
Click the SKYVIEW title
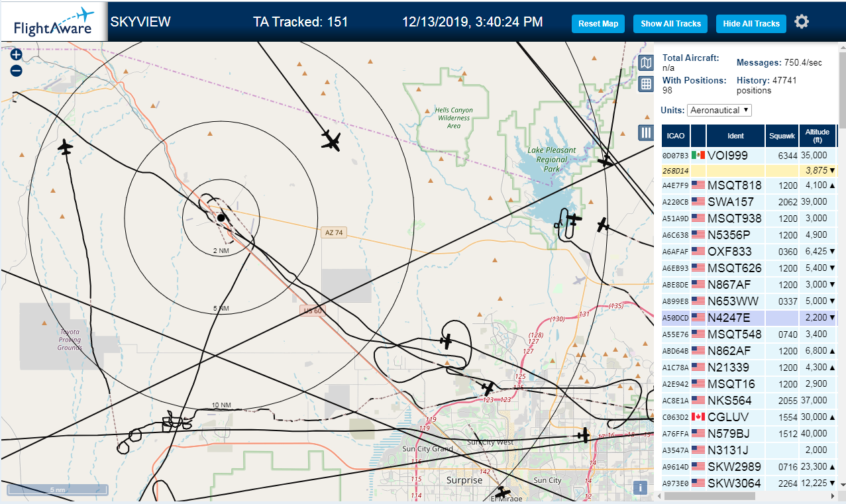pos(140,22)
